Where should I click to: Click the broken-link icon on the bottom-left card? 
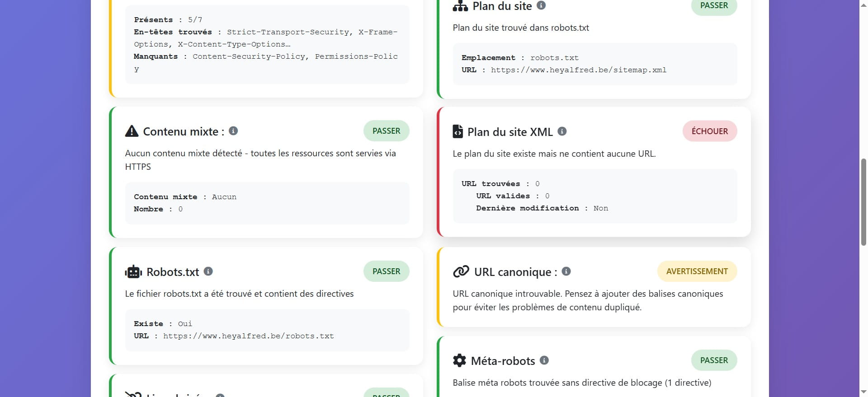[x=133, y=394]
